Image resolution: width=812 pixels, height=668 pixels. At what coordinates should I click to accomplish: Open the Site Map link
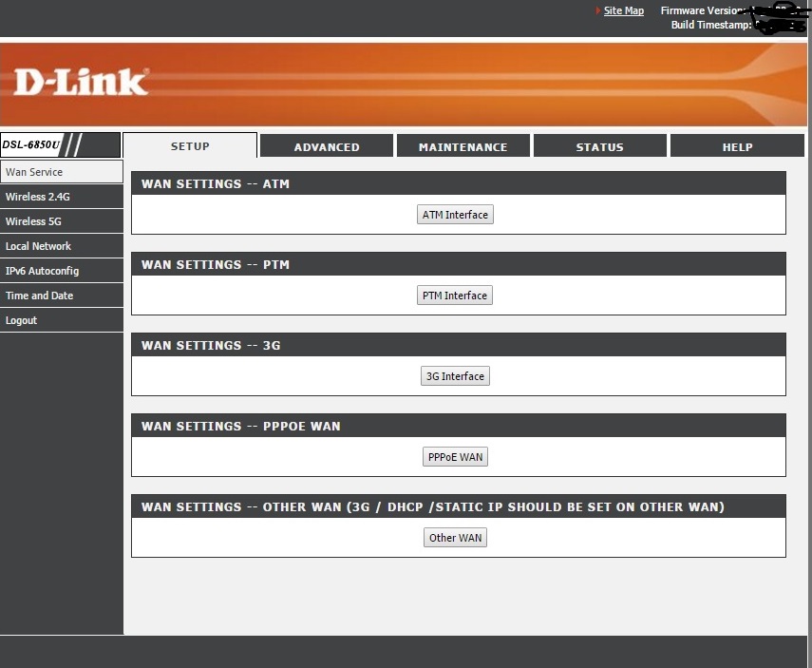(x=623, y=10)
